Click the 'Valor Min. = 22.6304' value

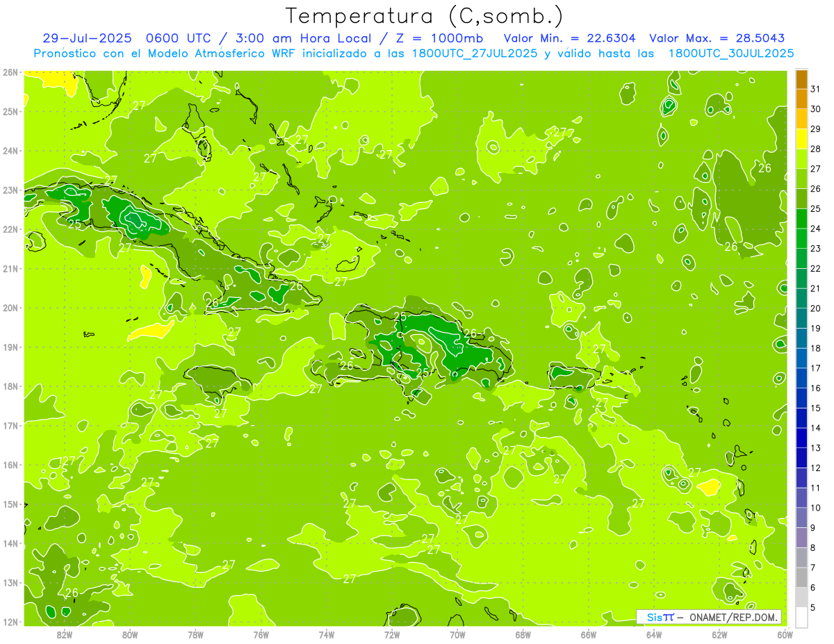(569, 38)
